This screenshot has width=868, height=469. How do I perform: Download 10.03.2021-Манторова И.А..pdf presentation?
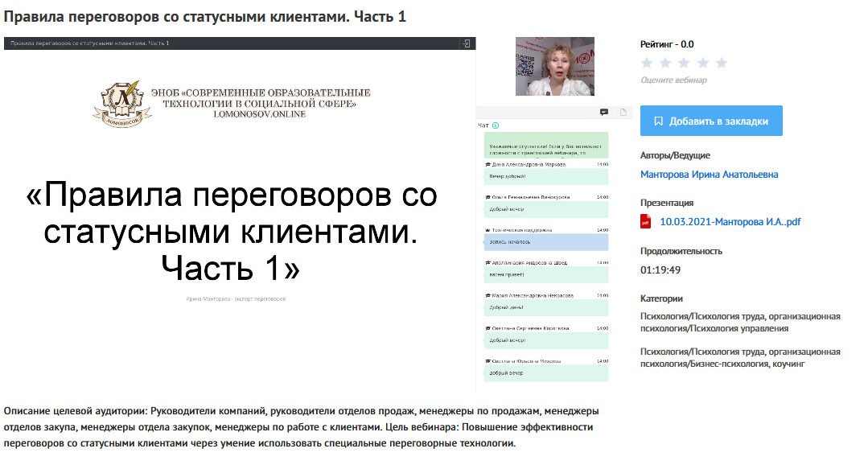(730, 222)
